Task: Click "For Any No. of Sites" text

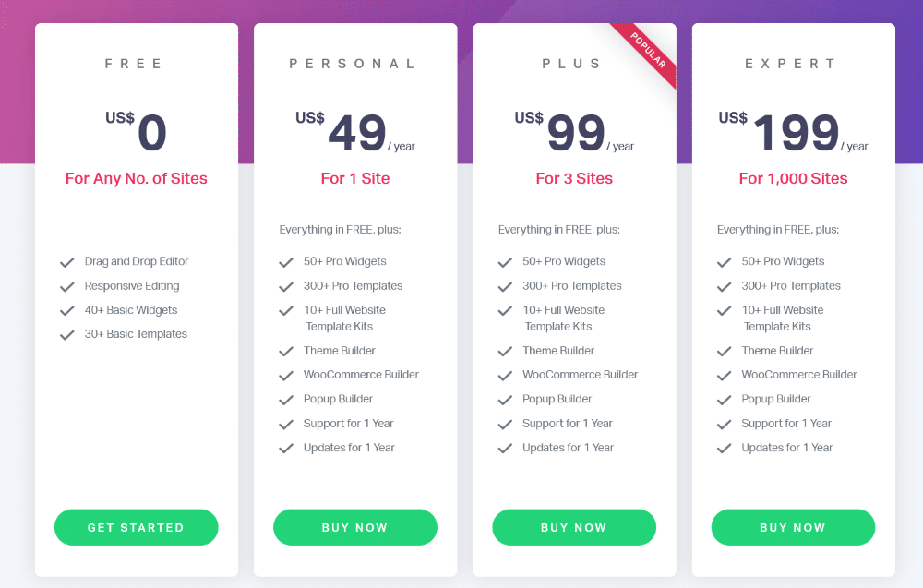Action: [x=136, y=178]
